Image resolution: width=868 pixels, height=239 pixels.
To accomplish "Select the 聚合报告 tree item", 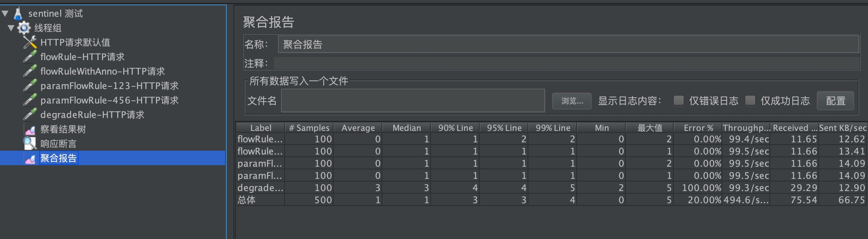I will 59,158.
